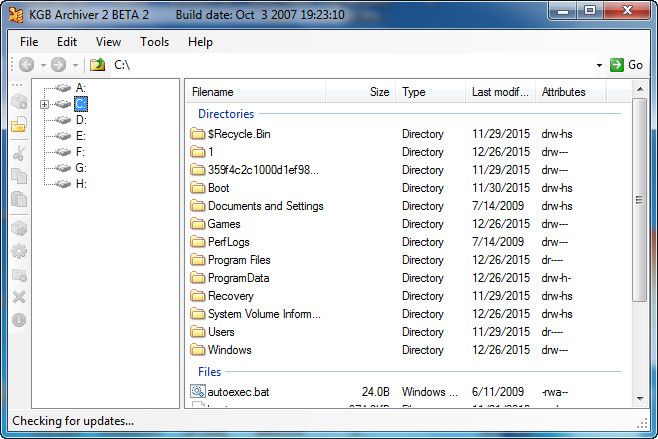Click the folder icon beside Windows
Screen dimensions: 658x439
point(198,350)
